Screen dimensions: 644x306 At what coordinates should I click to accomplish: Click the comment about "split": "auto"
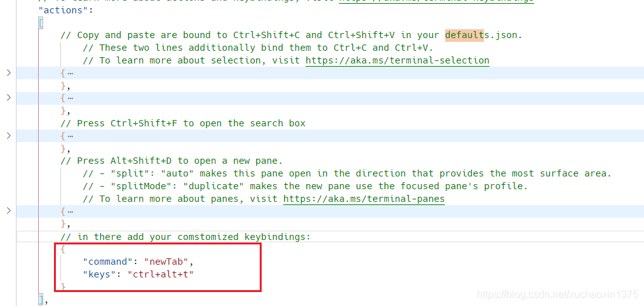347,173
